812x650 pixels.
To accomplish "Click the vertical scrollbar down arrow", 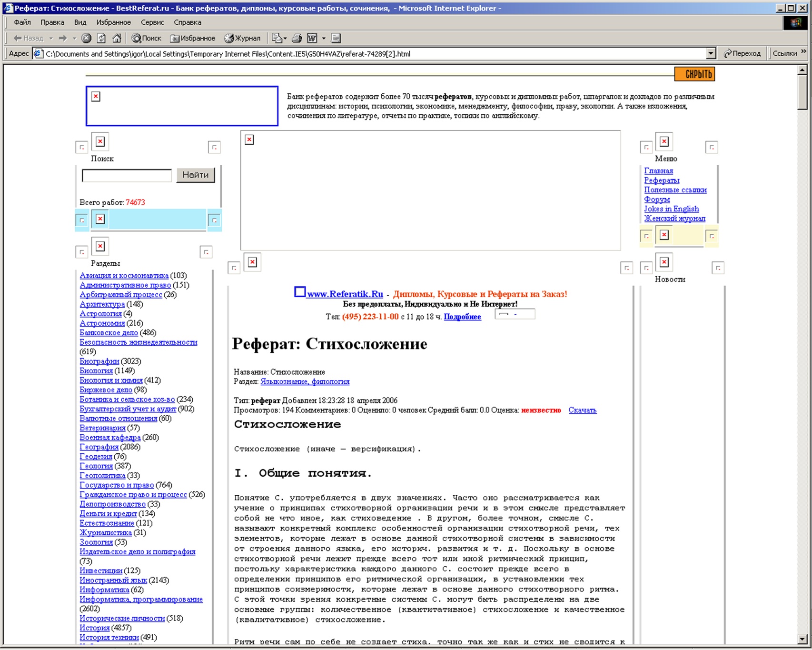I will (802, 639).
